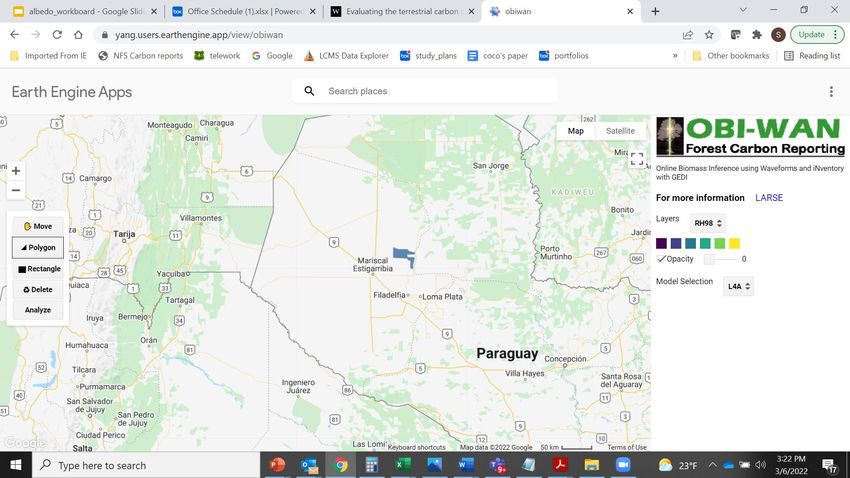
Task: Expand hidden bookmarks chevron
Action: [x=675, y=56]
